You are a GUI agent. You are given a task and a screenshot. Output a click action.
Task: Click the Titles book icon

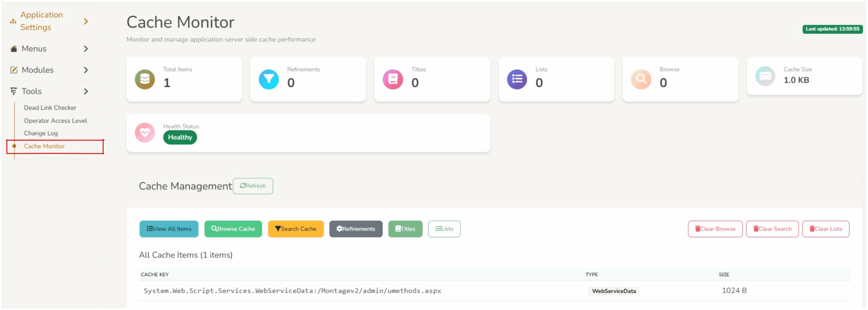(393, 79)
